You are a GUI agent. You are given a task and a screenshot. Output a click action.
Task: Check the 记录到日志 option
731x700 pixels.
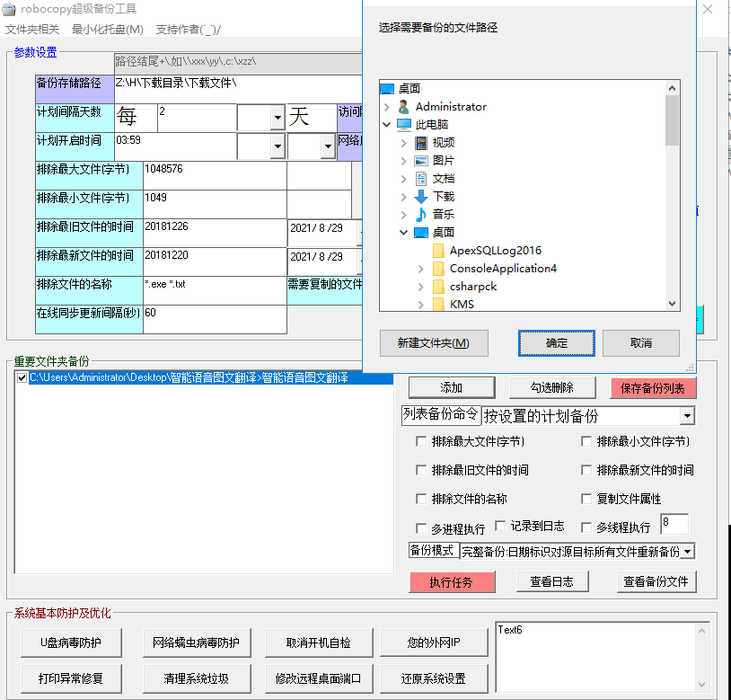(500, 527)
